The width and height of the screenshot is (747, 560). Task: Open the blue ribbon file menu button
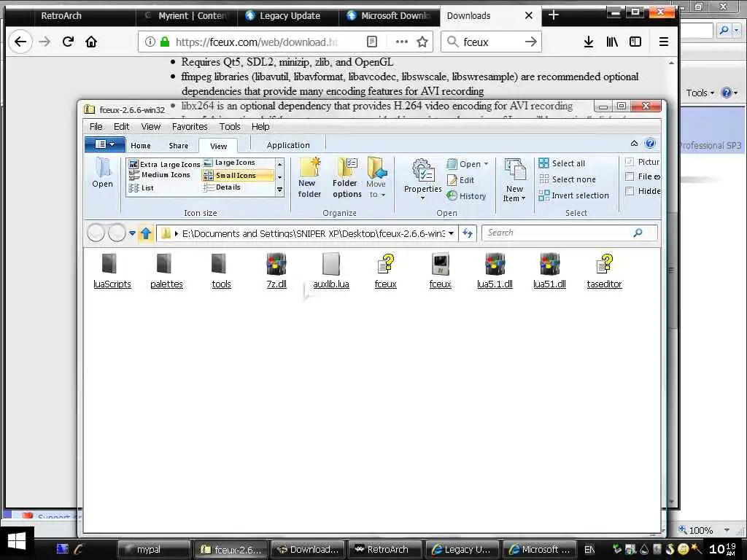pyautogui.click(x=105, y=144)
